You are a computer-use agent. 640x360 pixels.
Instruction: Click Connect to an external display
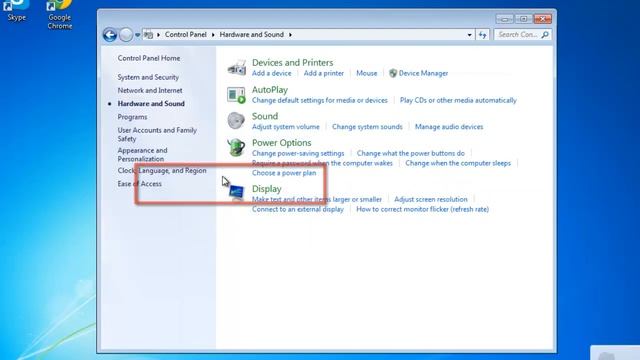tap(298, 209)
